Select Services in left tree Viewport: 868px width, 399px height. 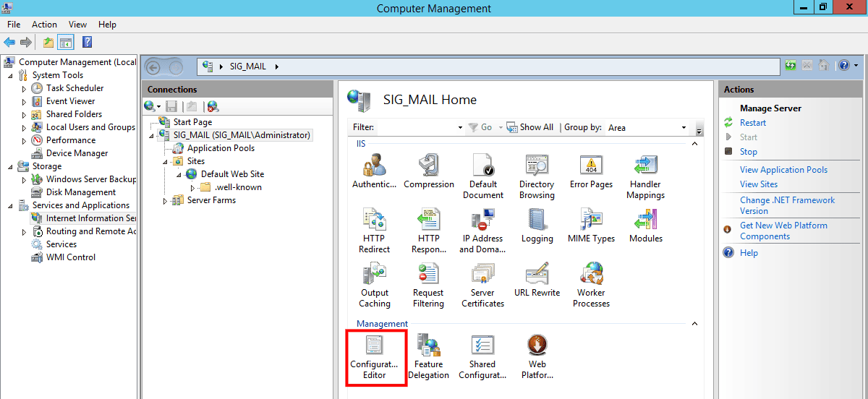point(61,244)
